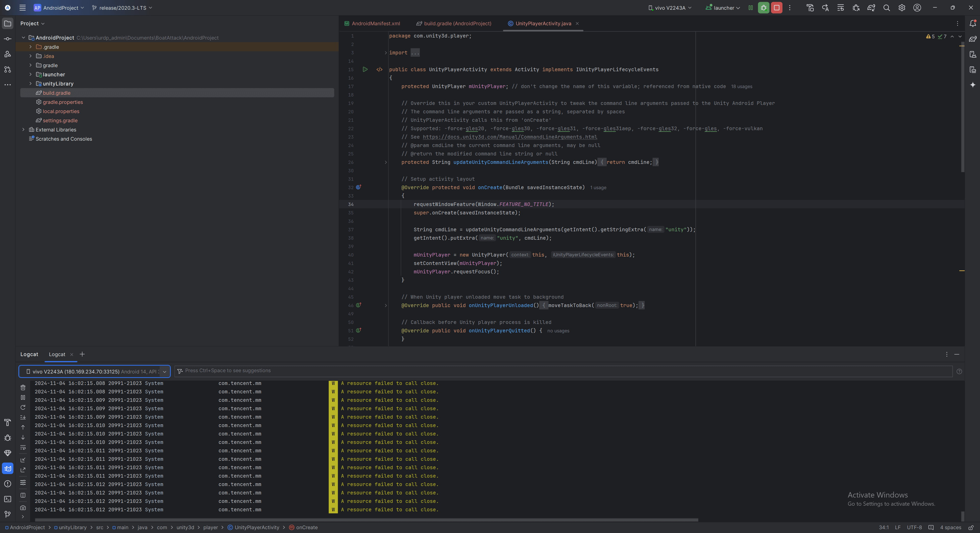This screenshot has width=980, height=533.
Task: Sync project with Gradle files icon
Action: [x=871, y=8]
